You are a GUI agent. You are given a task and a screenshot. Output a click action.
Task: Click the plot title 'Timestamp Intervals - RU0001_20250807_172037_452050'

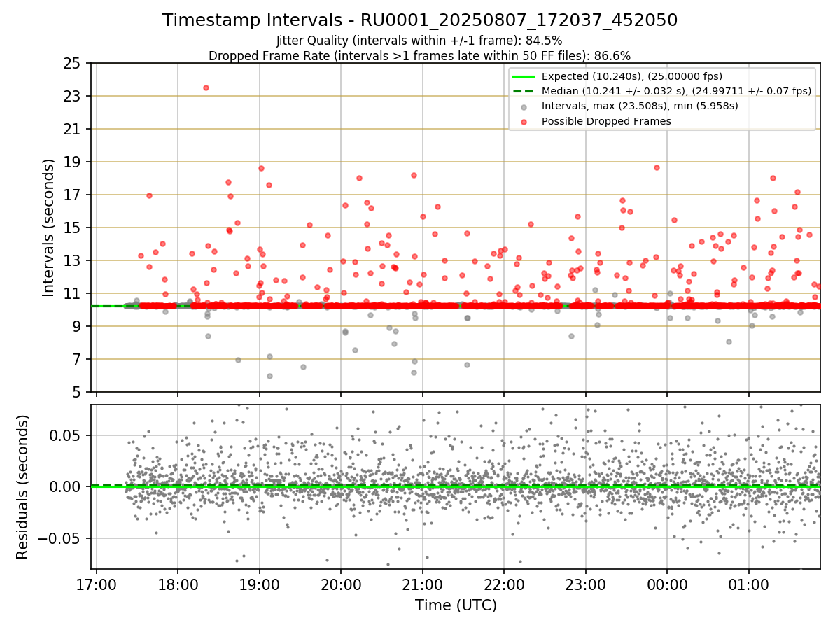click(x=420, y=20)
